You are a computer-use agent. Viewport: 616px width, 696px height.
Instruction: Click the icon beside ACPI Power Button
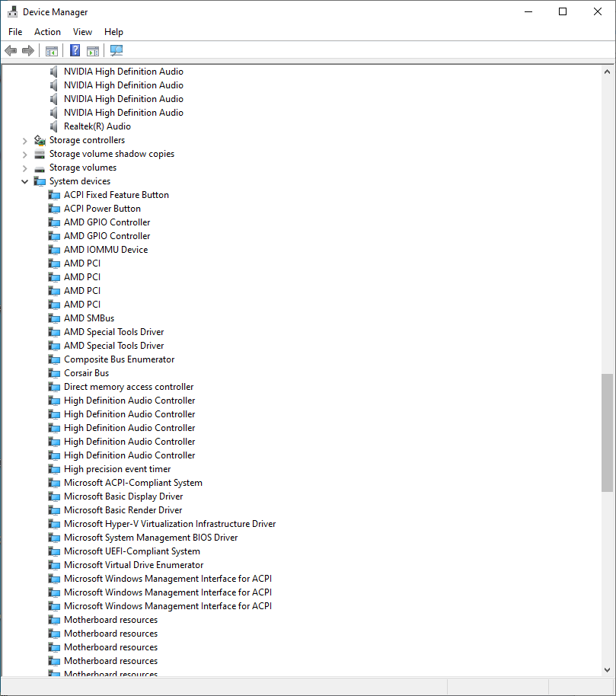pyautogui.click(x=54, y=209)
